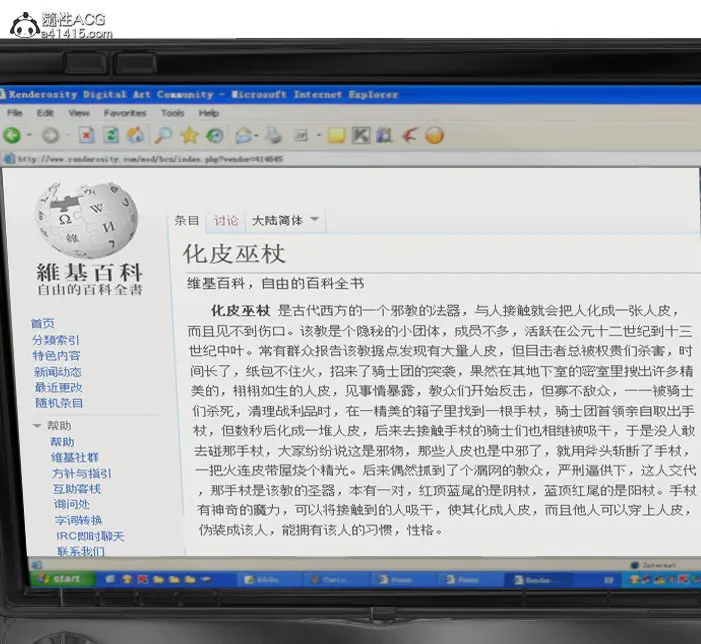Viewport: 701px width, 644px height.
Task: Go to Home via the house icon
Action: [136, 135]
